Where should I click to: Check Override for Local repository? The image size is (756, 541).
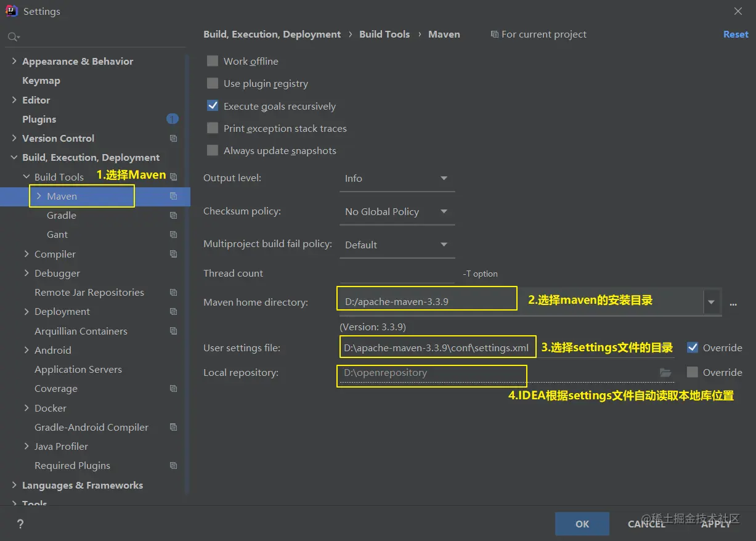[693, 372]
